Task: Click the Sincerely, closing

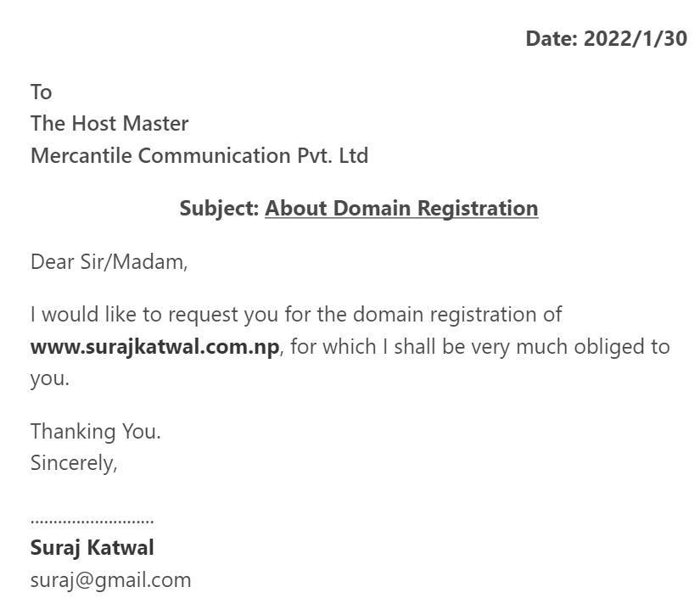Action: [x=74, y=463]
